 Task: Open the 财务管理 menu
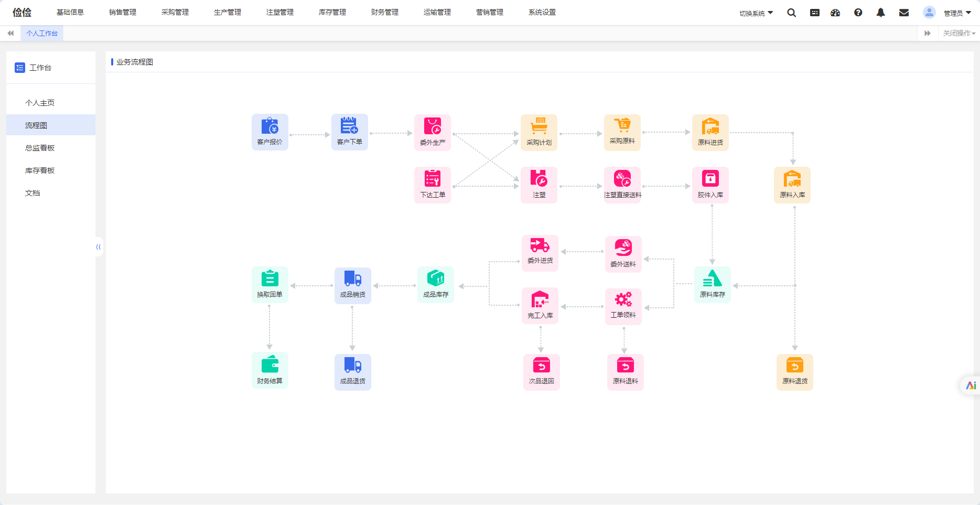pyautogui.click(x=385, y=12)
